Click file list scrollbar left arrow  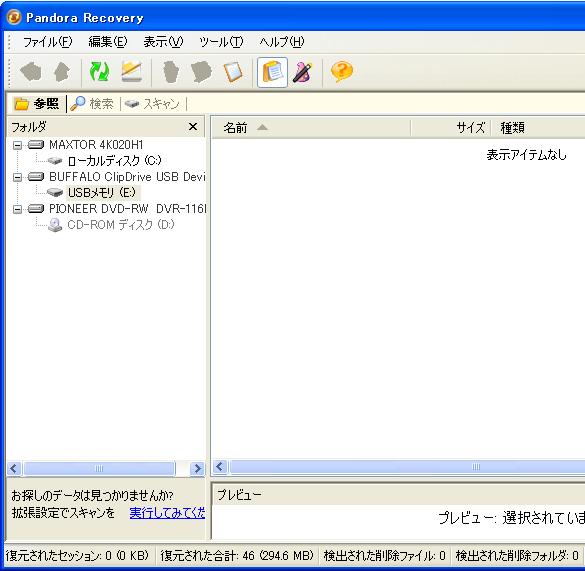[220, 467]
